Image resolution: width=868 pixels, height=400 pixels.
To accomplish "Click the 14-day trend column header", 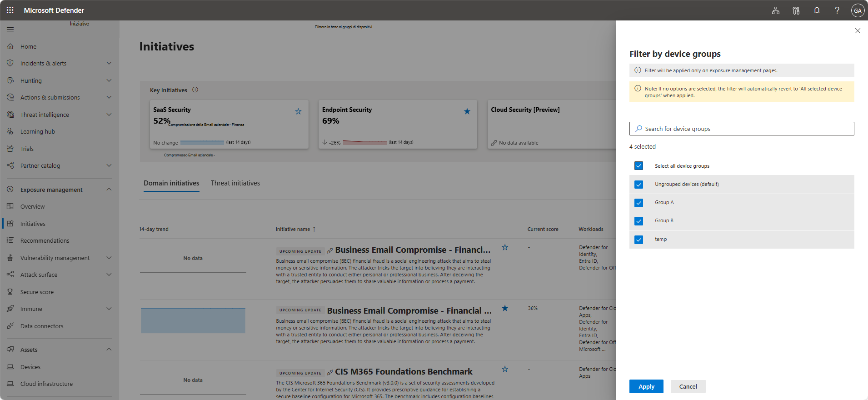I will pos(154,229).
